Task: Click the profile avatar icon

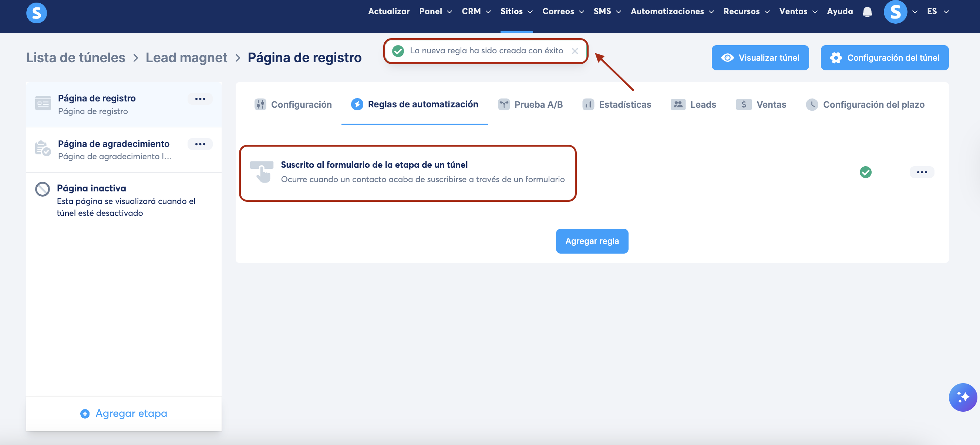Action: (x=895, y=12)
